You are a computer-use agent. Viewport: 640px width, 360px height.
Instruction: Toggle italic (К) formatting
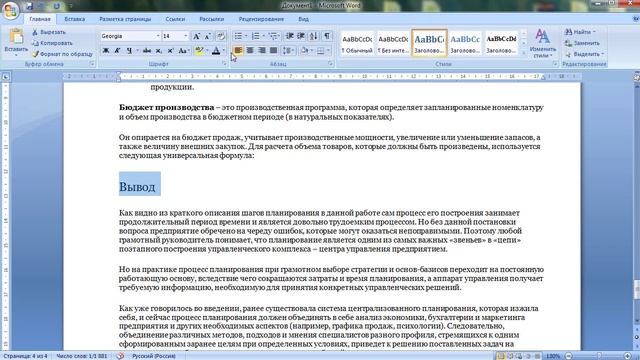pos(117,51)
